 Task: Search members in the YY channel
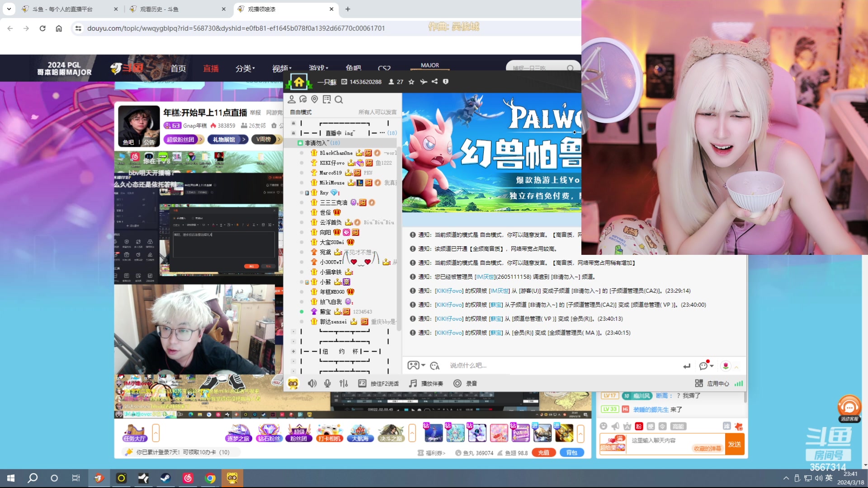point(339,99)
